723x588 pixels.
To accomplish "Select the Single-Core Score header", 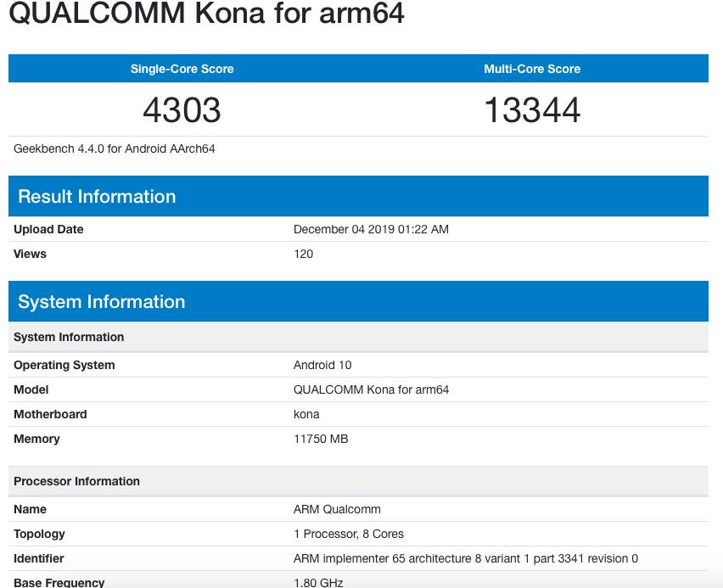I will pos(182,69).
